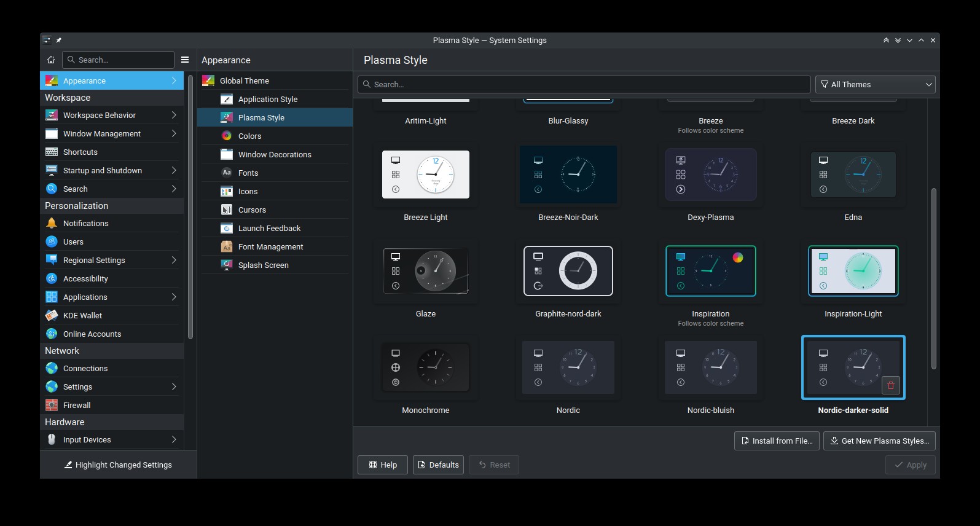Click the Shortcuts keyboard icon
The width and height of the screenshot is (980, 526).
52,152
